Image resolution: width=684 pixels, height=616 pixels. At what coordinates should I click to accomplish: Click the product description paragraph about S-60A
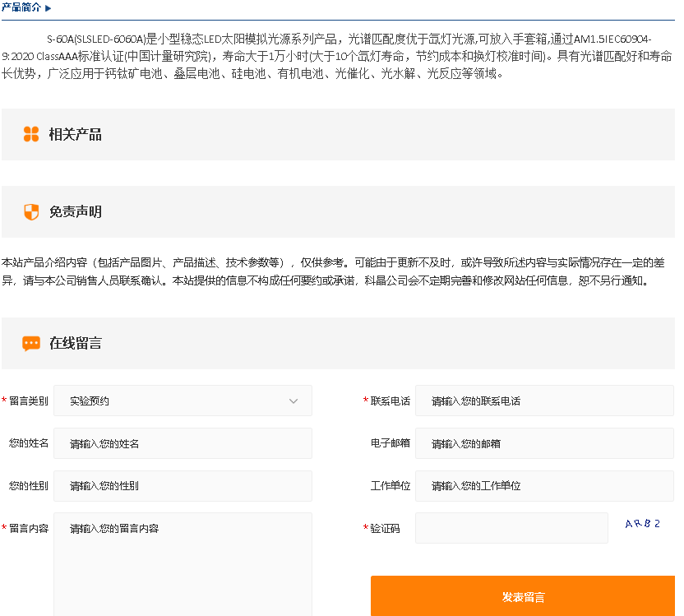[337, 56]
